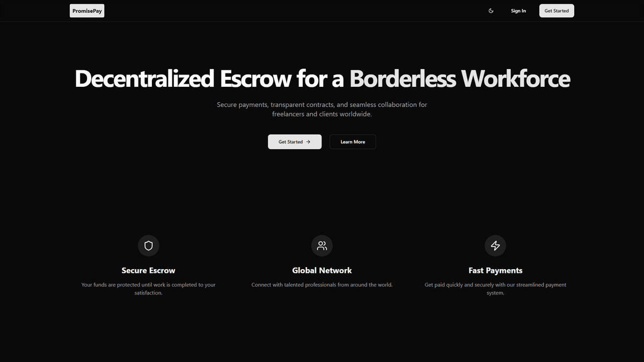644x362 pixels.
Task: Click the Learn More button
Action: pyautogui.click(x=353, y=142)
